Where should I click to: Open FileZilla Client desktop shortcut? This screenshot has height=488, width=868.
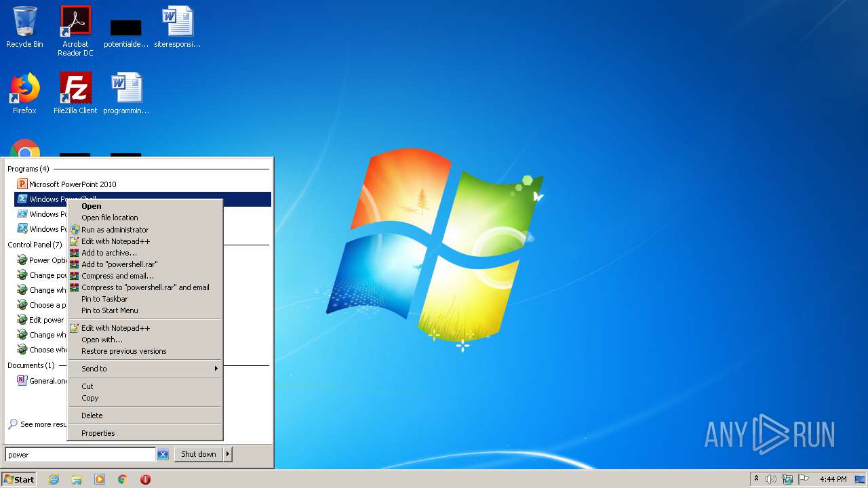pyautogui.click(x=75, y=94)
